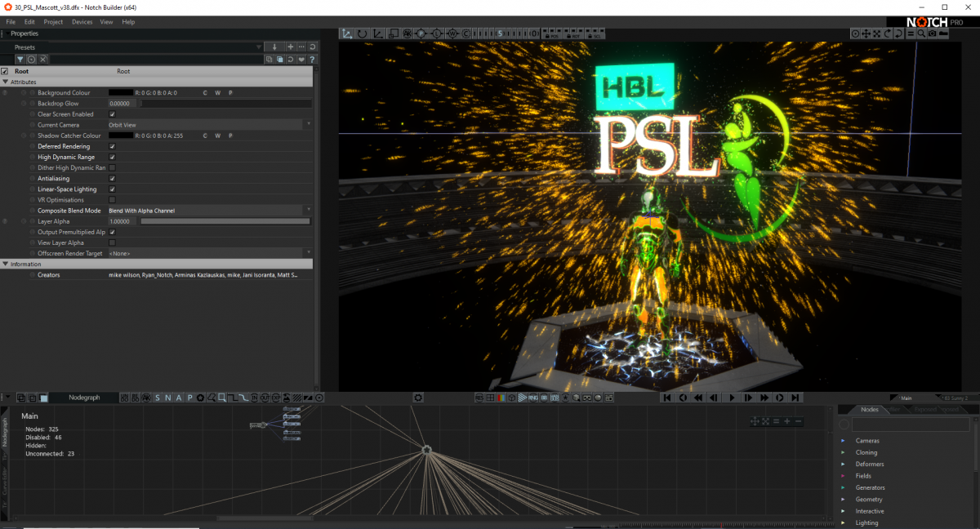The width and height of the screenshot is (980, 529).
Task: Click the viewport camera snapshot icon
Action: 933,33
